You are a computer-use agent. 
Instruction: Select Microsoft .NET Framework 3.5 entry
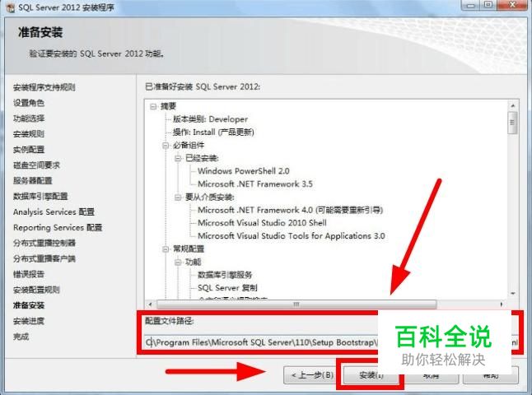[254, 184]
